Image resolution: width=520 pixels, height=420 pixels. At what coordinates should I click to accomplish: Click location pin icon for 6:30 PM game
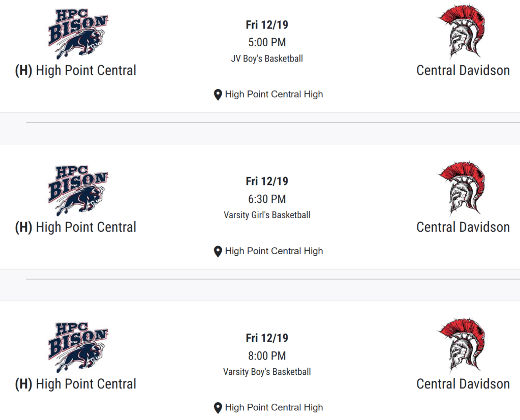218,251
